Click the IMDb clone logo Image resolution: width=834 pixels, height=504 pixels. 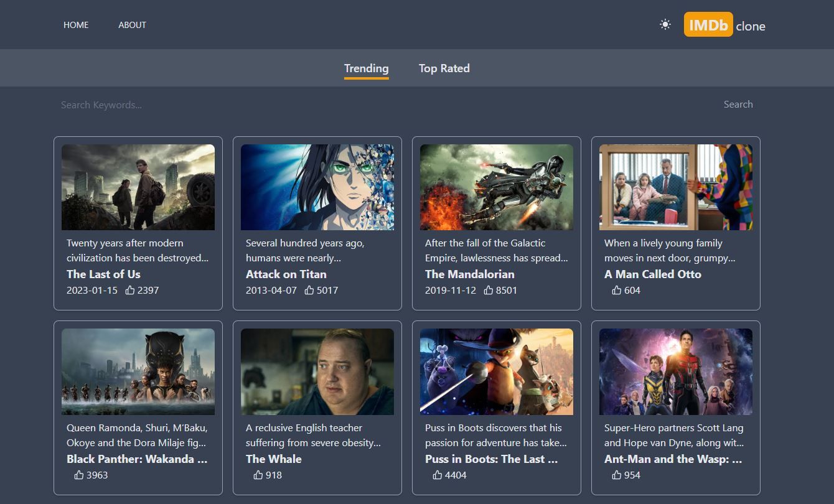(x=724, y=25)
